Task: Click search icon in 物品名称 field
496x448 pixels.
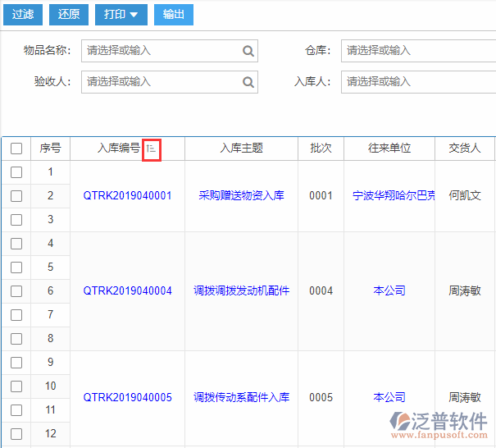Action: [x=248, y=51]
